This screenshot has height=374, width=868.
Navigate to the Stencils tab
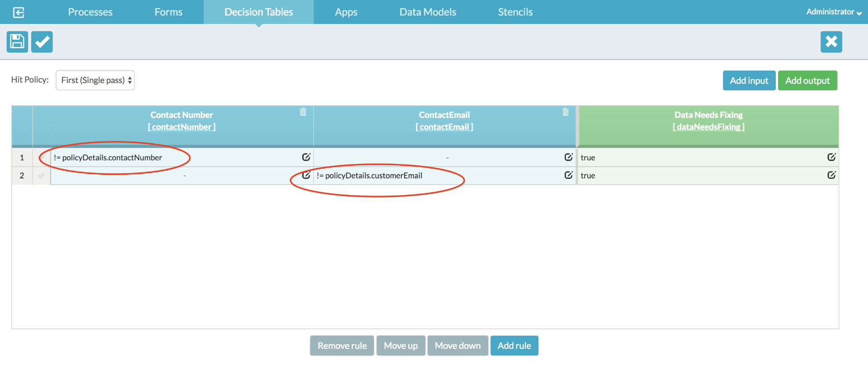pyautogui.click(x=515, y=12)
